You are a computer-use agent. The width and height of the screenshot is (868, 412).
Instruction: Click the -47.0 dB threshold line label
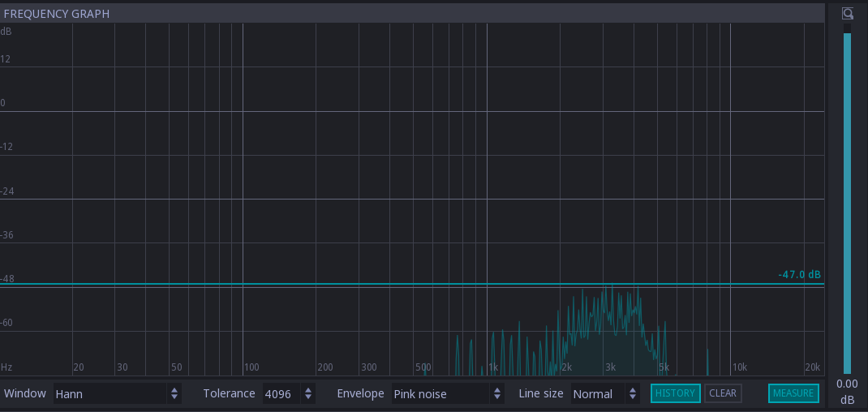tap(799, 275)
